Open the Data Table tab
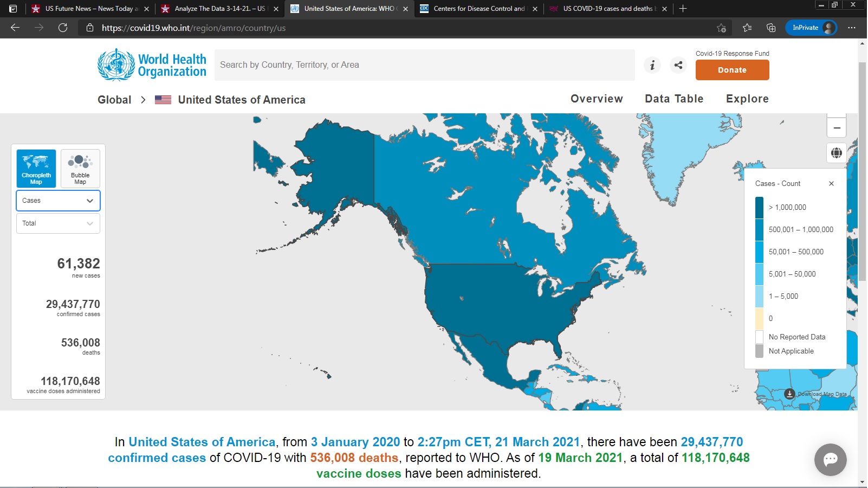The height and width of the screenshot is (488, 868). (674, 99)
